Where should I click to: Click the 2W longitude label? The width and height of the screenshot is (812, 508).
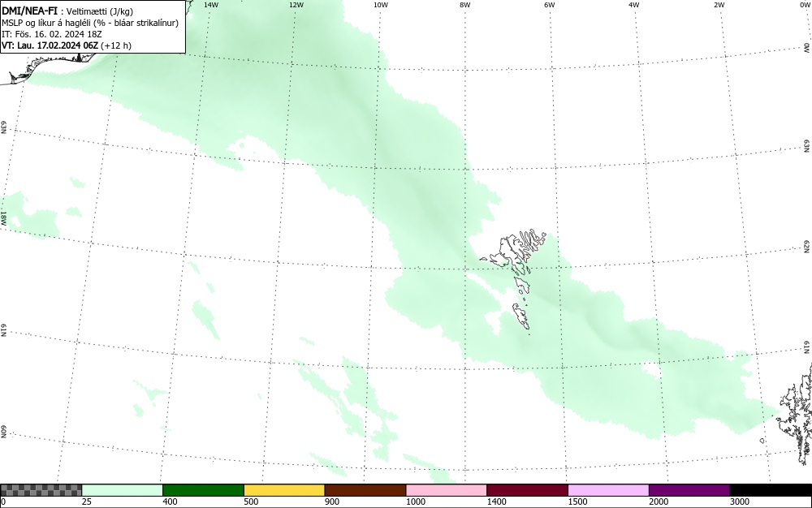coord(719,5)
